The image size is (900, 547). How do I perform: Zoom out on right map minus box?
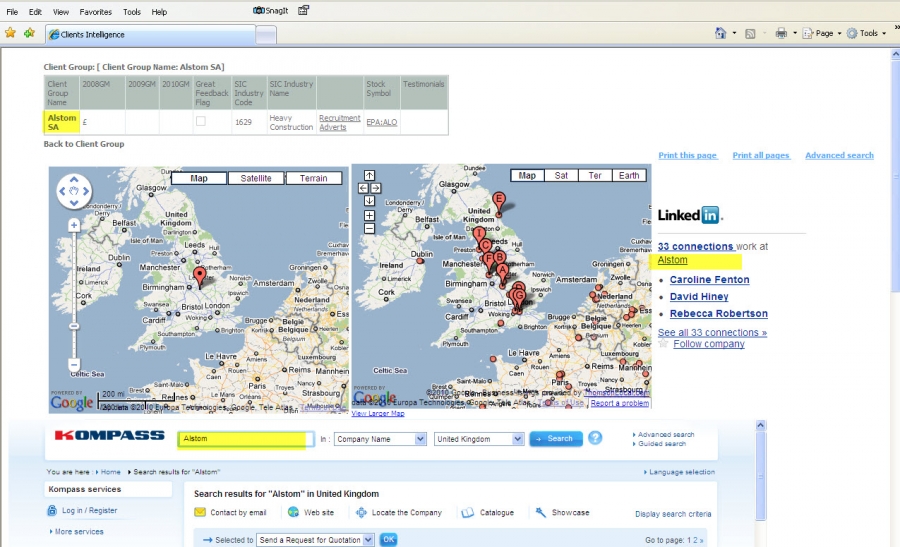tap(370, 228)
